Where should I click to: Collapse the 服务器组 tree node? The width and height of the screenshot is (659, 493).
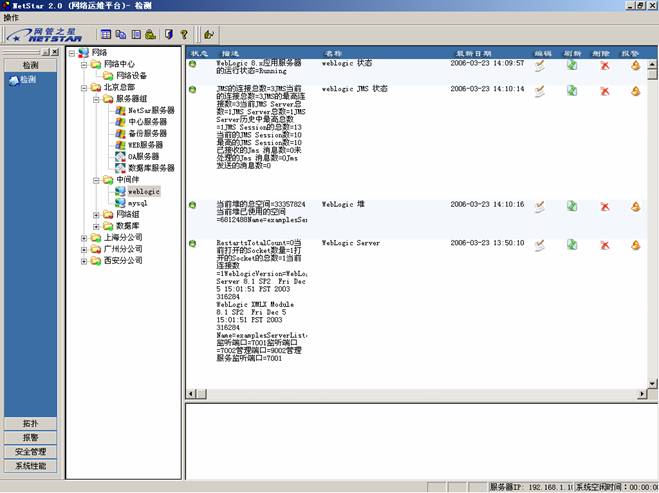96,100
